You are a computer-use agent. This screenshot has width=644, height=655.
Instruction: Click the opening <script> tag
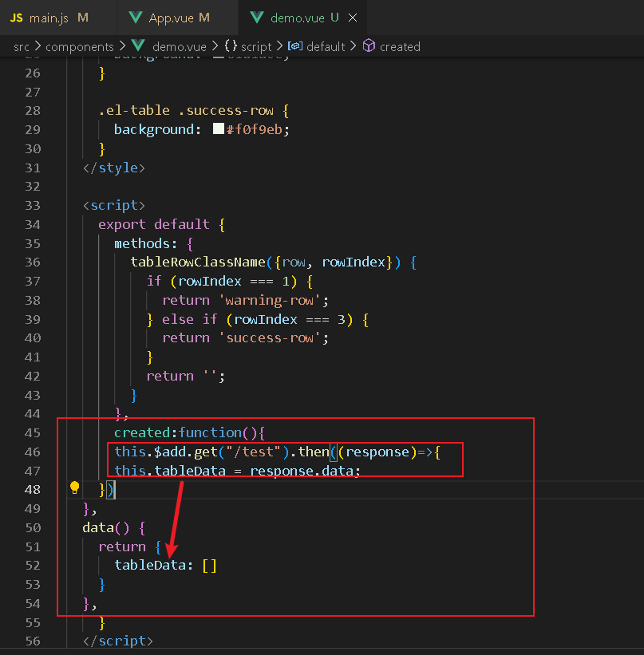tap(114, 206)
